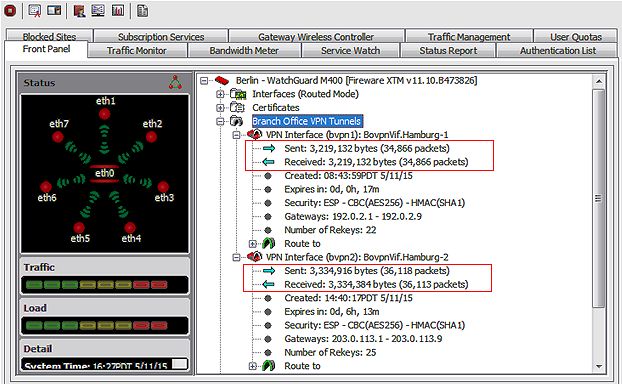
Task: Select the Front Panel tab
Action: [x=46, y=49]
